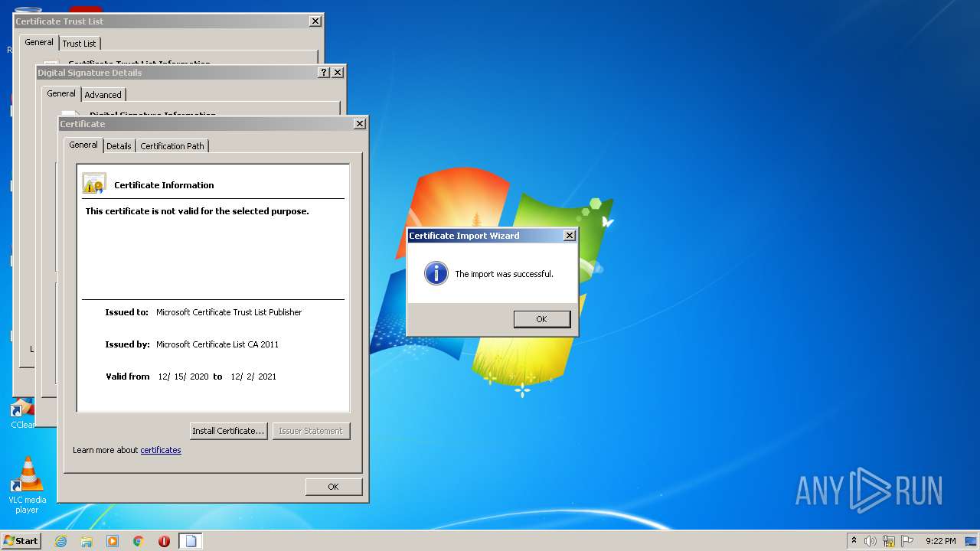Close the Digital Signature Details window
Screen dimensions: 980x551
pos(338,73)
